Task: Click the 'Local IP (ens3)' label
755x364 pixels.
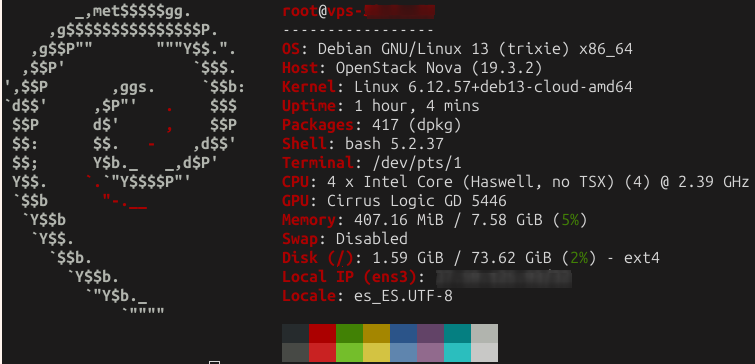Action: (349, 277)
